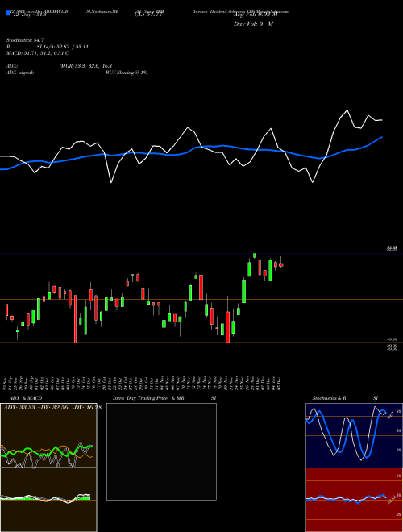Viewport: 403px width, 532px height.
Task: Click the 'Intra Day Trading Price & MR' title
Action: click(148, 398)
